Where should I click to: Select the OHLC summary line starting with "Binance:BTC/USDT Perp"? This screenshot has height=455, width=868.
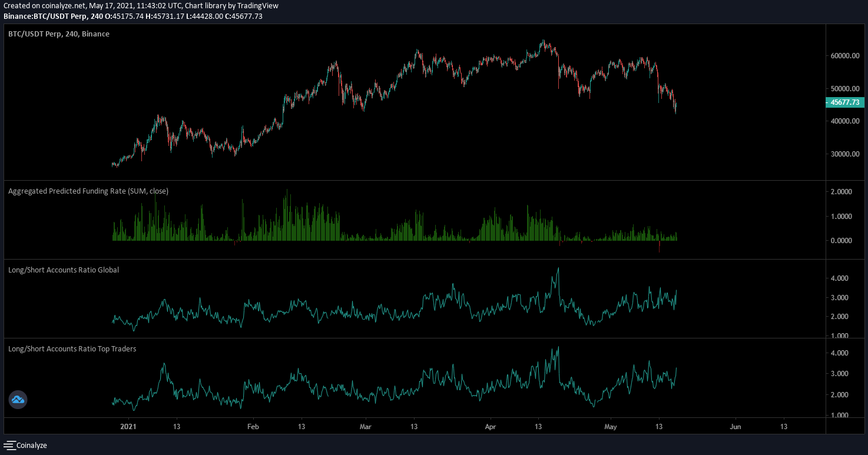[x=133, y=16]
